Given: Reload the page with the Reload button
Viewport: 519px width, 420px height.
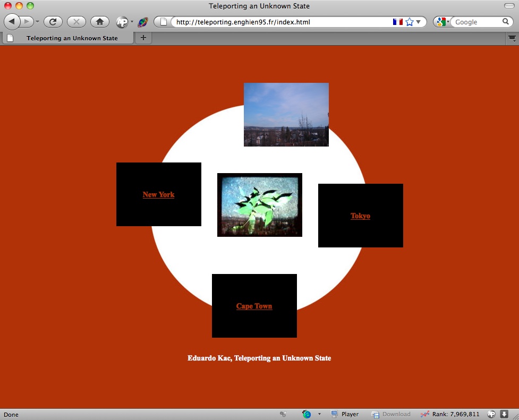Looking at the screenshot, I should 53,22.
